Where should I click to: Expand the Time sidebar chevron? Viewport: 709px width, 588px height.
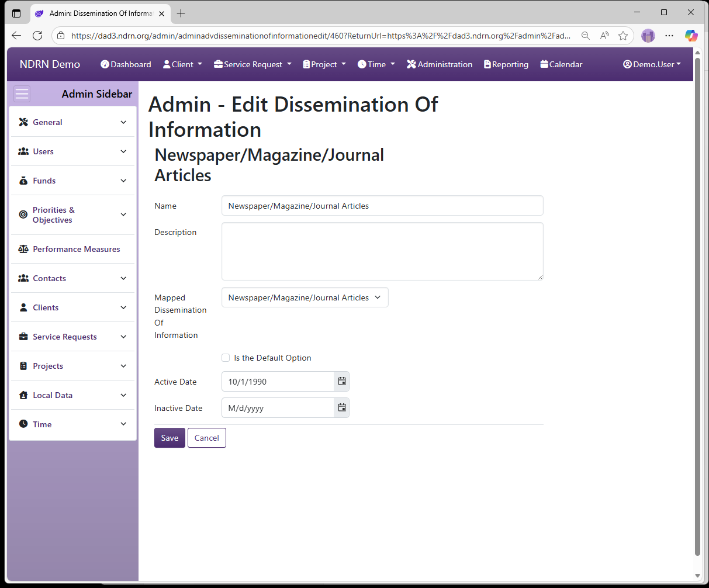(x=123, y=424)
